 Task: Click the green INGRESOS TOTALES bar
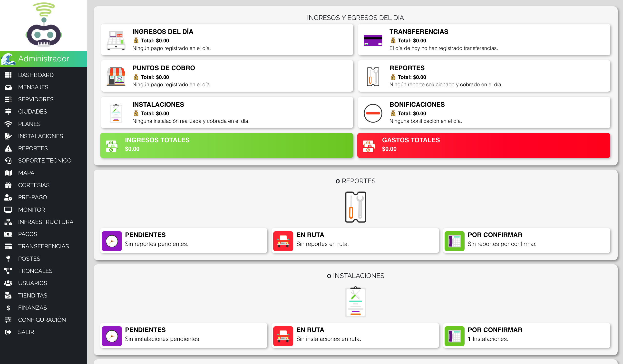226,145
